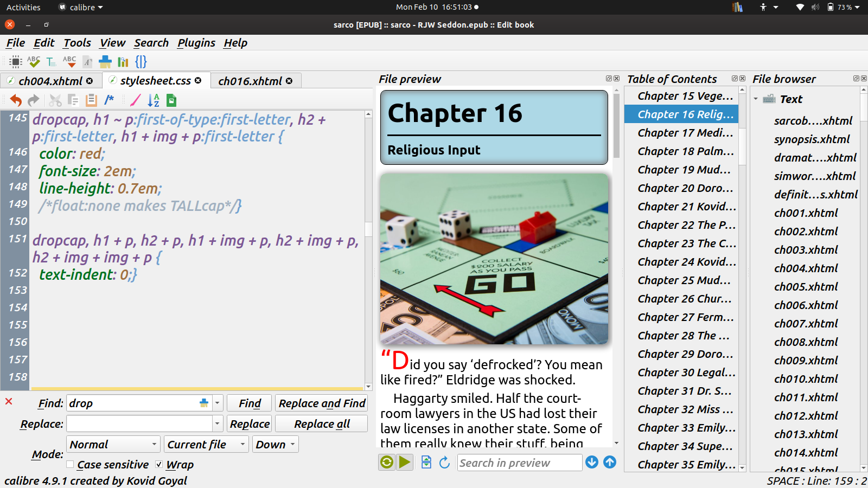Open the File menu

point(16,43)
